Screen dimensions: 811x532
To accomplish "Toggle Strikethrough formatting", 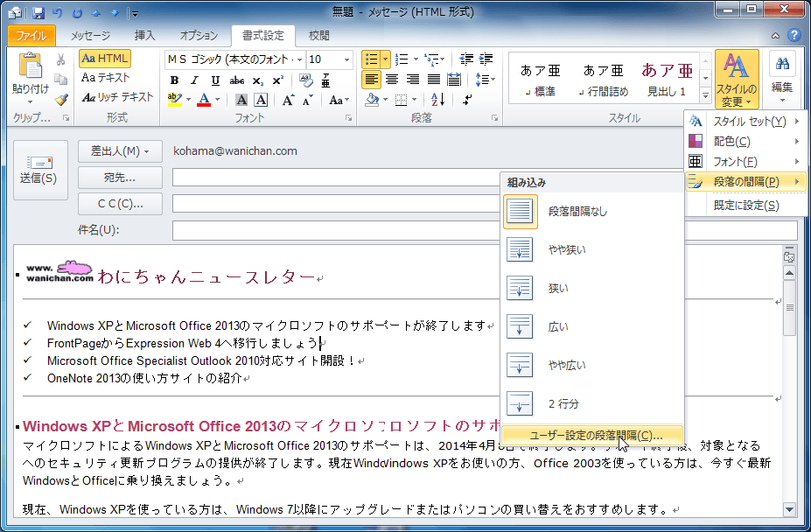I will pyautogui.click(x=237, y=80).
